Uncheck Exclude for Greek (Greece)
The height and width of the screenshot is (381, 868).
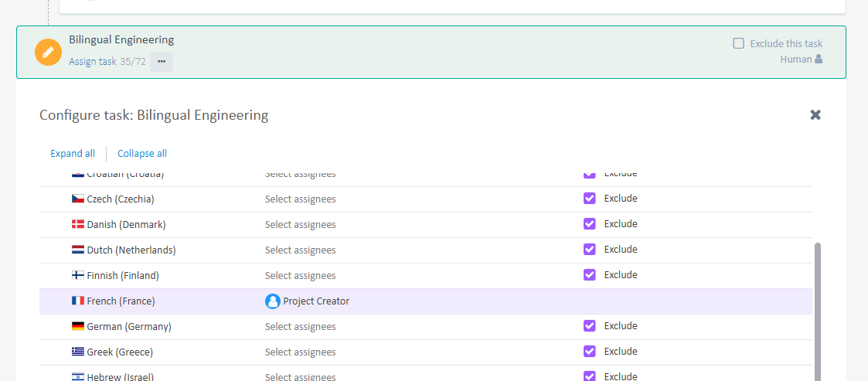click(x=590, y=351)
